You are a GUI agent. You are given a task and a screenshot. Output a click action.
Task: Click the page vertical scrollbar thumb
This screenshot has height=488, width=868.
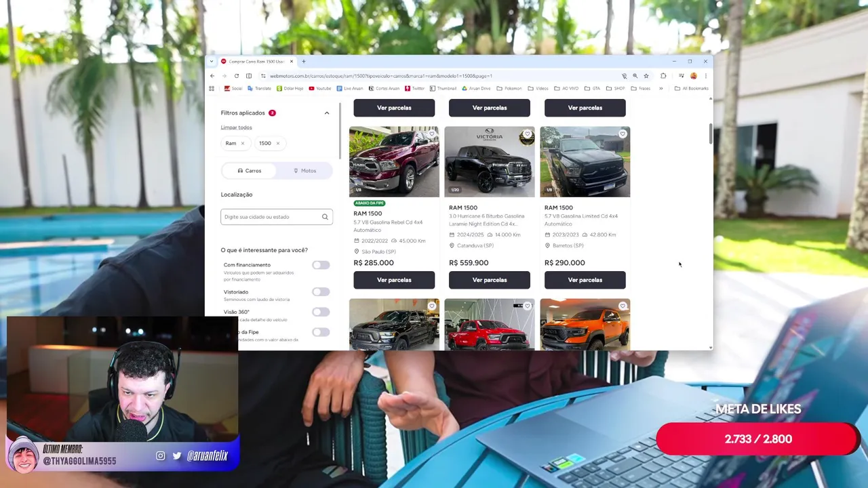click(x=711, y=134)
